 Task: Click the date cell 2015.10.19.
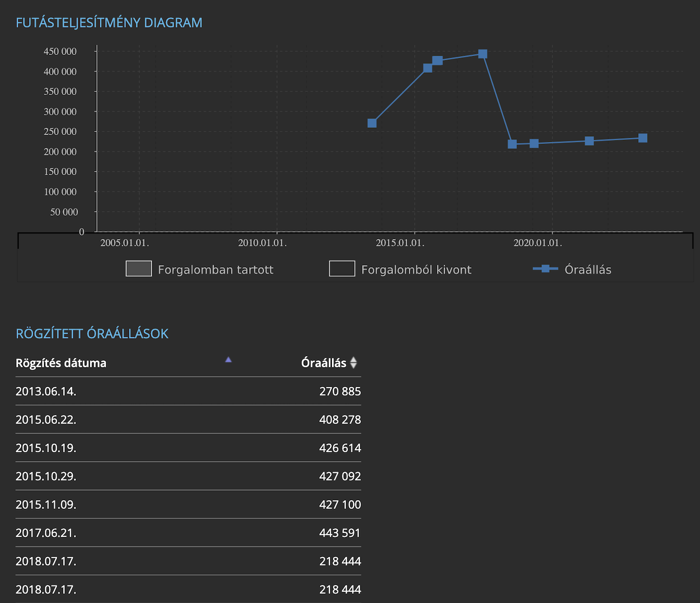pos(46,448)
